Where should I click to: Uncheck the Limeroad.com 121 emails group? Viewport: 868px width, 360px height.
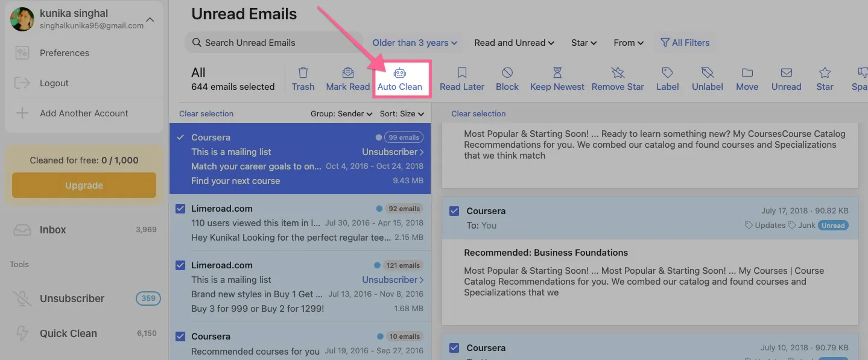(180, 265)
